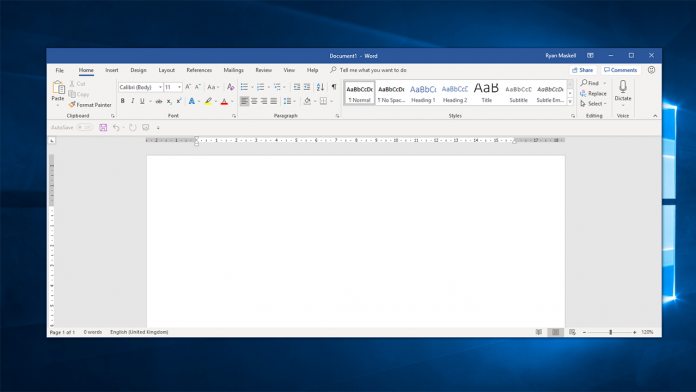Toggle underline formatting
This screenshot has height=392, width=696.
(x=142, y=101)
